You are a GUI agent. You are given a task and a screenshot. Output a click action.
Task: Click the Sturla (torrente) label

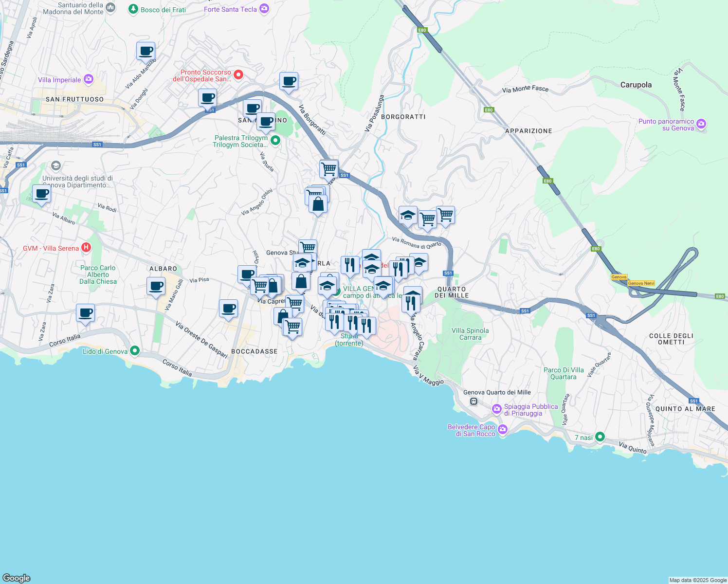[x=349, y=340]
